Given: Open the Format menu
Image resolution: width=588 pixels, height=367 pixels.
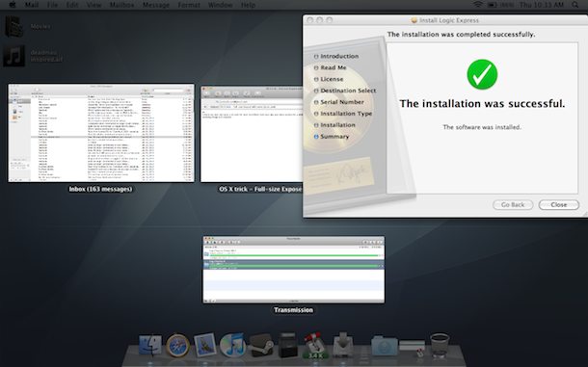Looking at the screenshot, I should tap(189, 5).
